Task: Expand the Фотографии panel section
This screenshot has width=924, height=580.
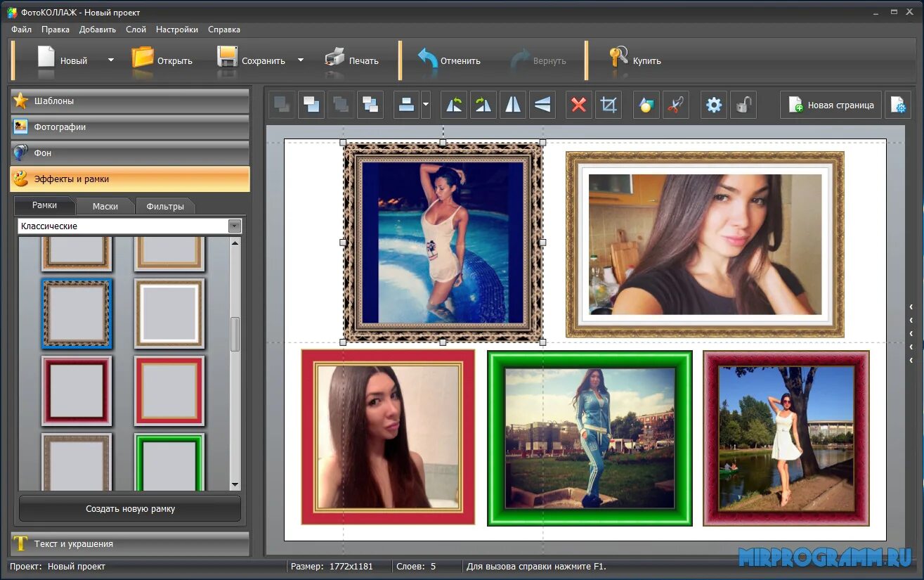Action: tap(130, 127)
